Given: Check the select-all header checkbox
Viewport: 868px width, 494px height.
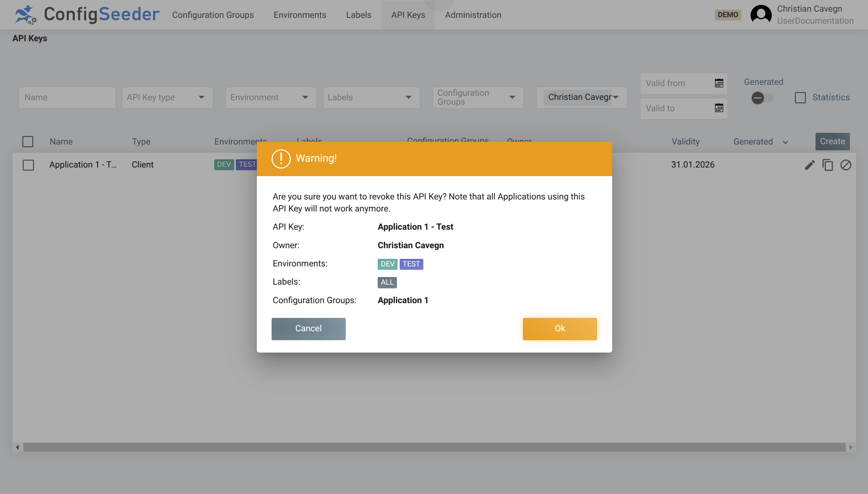Looking at the screenshot, I should click(x=28, y=141).
